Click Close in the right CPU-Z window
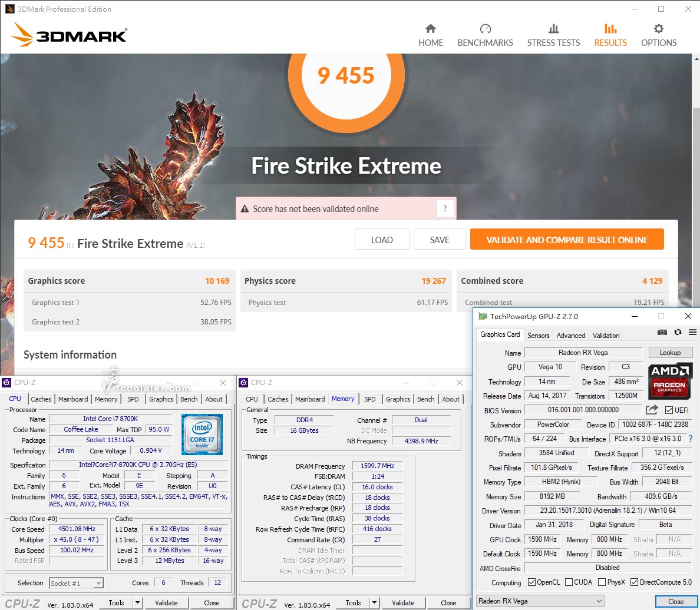 pyautogui.click(x=448, y=603)
